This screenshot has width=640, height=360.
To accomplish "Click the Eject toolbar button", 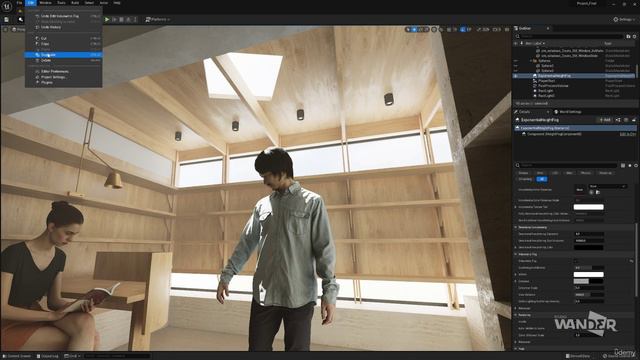I will [x=128, y=19].
